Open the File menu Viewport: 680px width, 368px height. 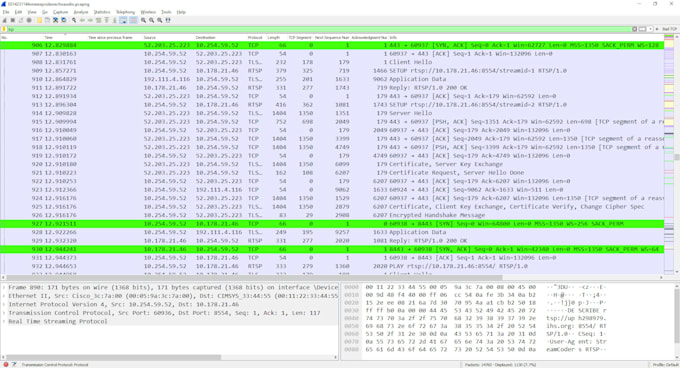coord(6,12)
